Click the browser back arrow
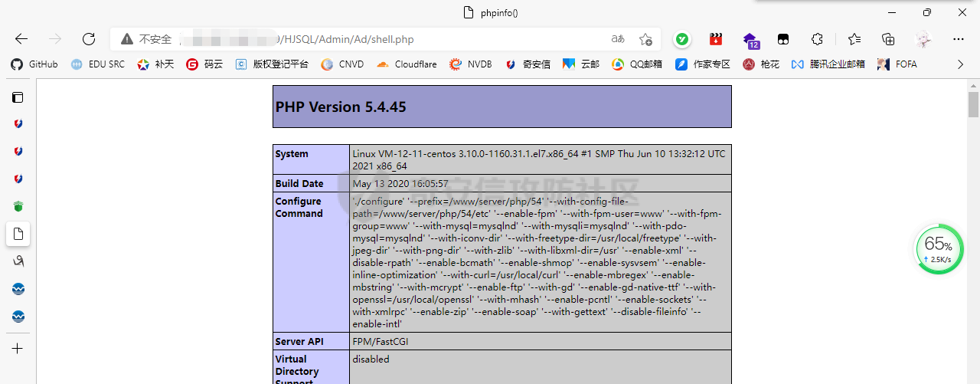The image size is (980, 384). pos(21,39)
